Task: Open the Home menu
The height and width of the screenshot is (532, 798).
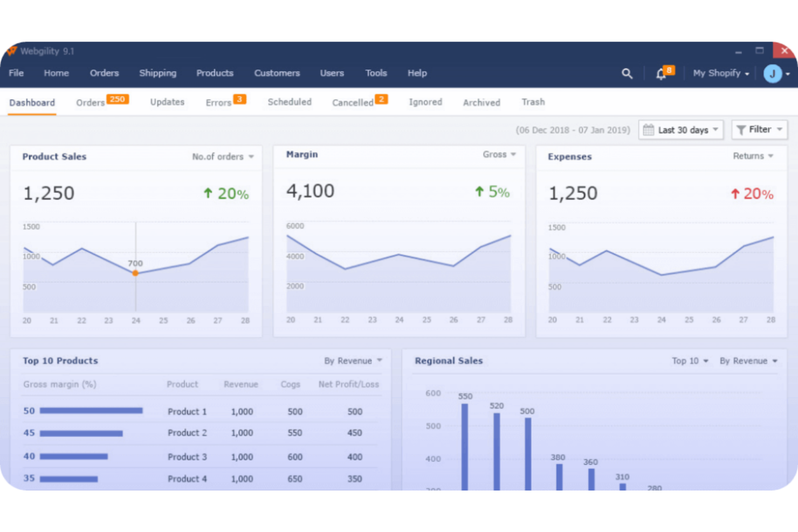Action: click(57, 73)
